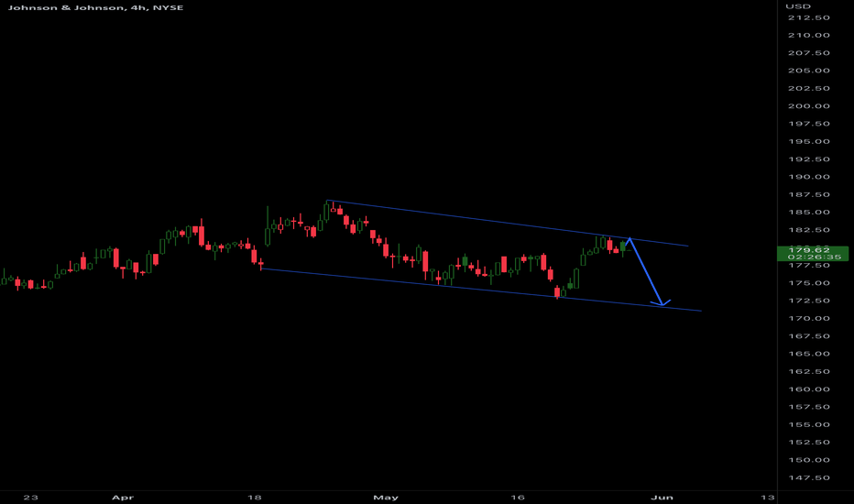Screen dimensions: 854x504
Task: Click the 152.50 price axis label
Action: tap(809, 443)
